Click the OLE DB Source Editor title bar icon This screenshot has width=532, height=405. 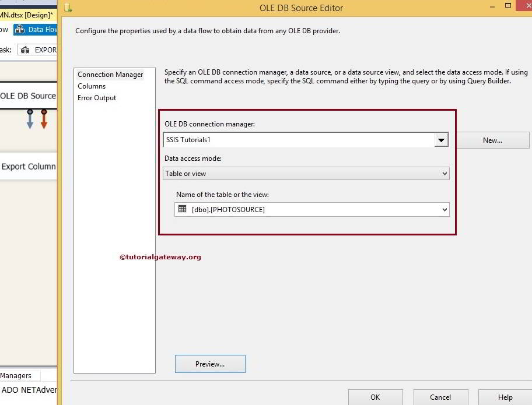[68, 8]
